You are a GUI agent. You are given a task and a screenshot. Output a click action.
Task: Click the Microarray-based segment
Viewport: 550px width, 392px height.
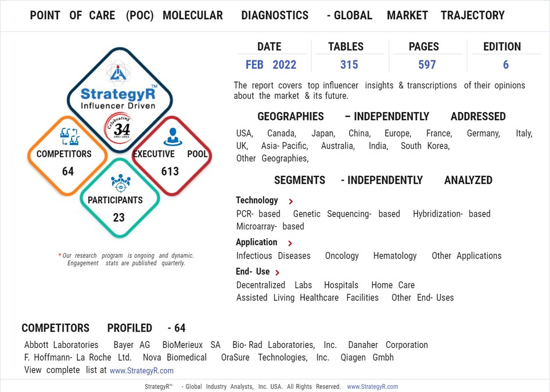pos(270,226)
